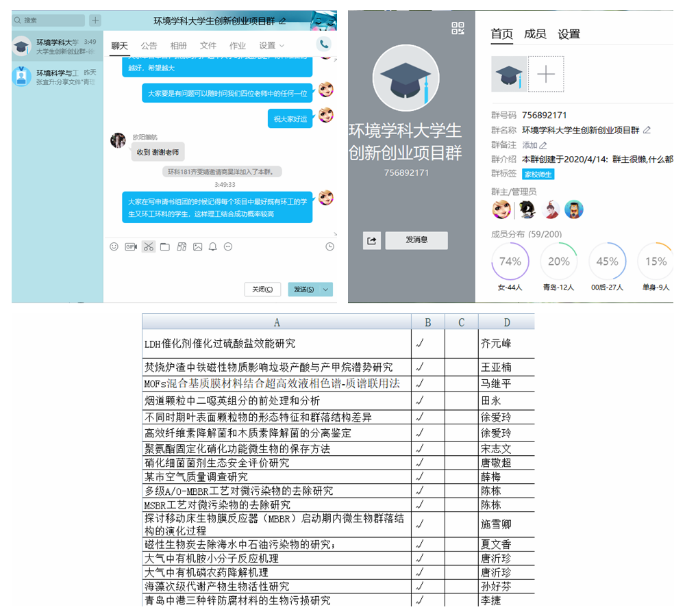The width and height of the screenshot is (685, 616).
Task: Add a group cover via plus box
Action: pyautogui.click(x=546, y=74)
